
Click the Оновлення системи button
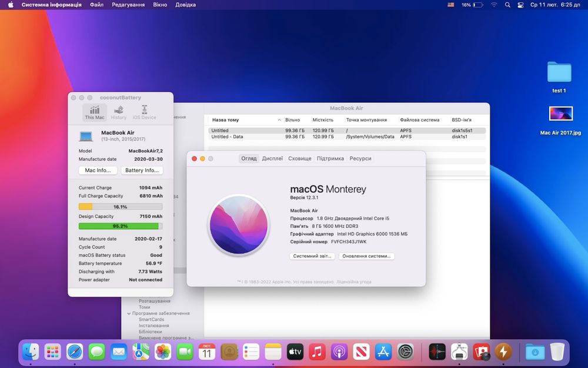(366, 256)
